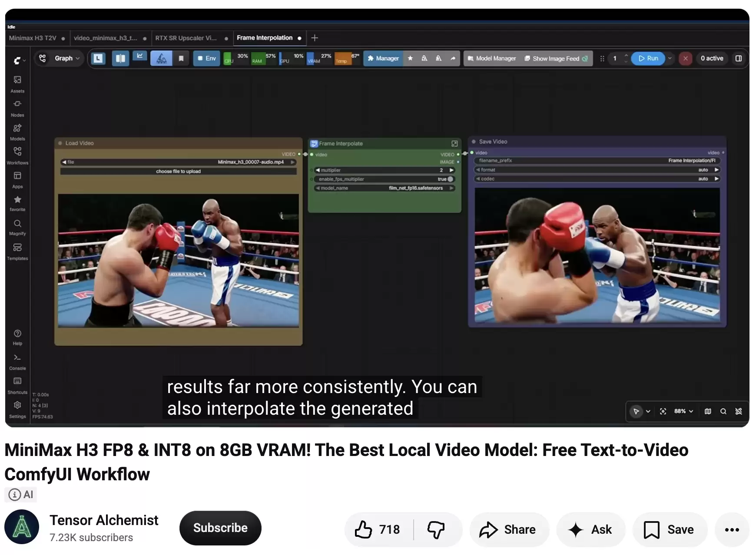
Task: Open the Magnify tool in sidebar
Action: [17, 227]
